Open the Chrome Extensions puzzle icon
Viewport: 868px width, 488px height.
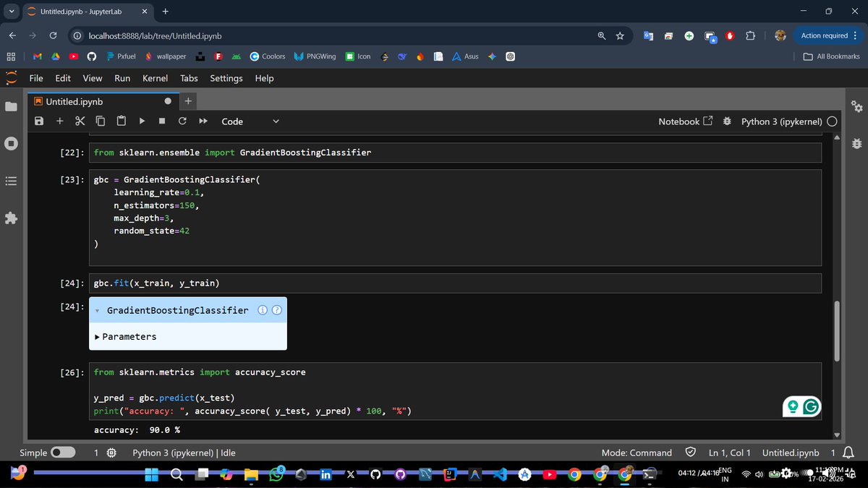pos(750,35)
